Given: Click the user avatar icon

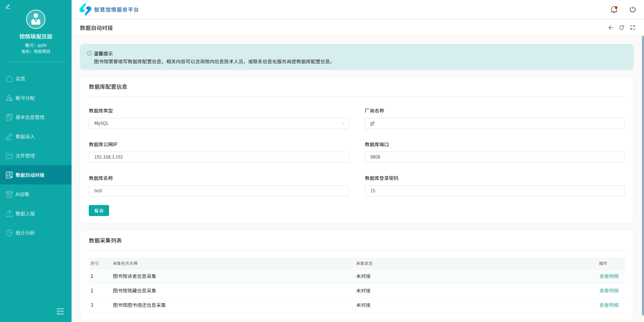Looking at the screenshot, I should 36,19.
